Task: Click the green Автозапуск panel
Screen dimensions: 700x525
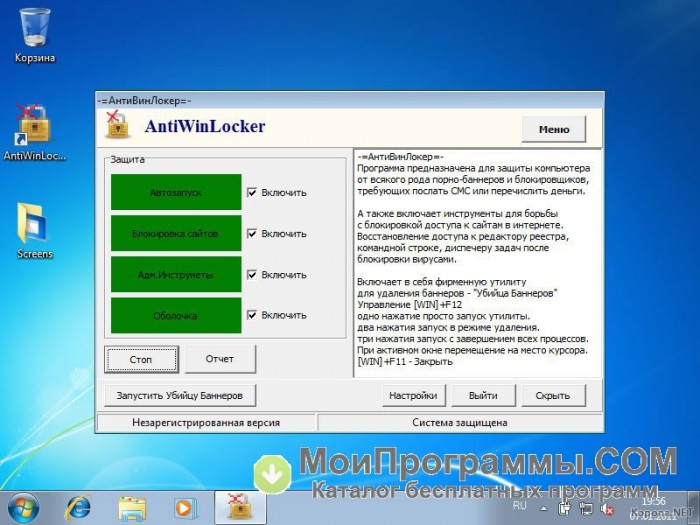Action: (176, 192)
